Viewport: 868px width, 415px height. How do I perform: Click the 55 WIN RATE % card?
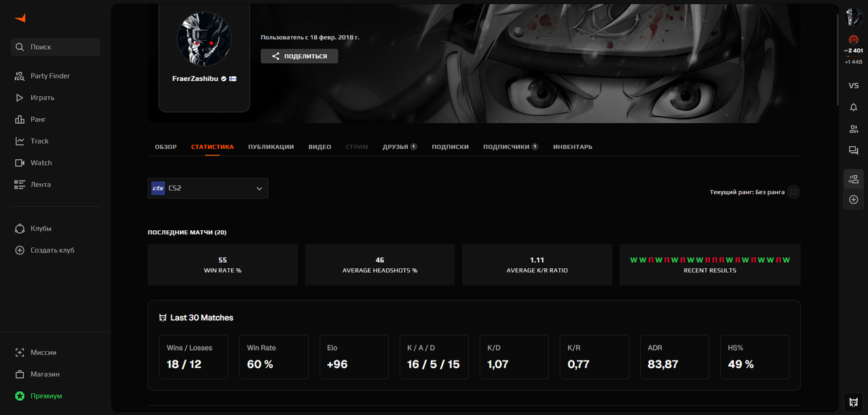point(223,265)
